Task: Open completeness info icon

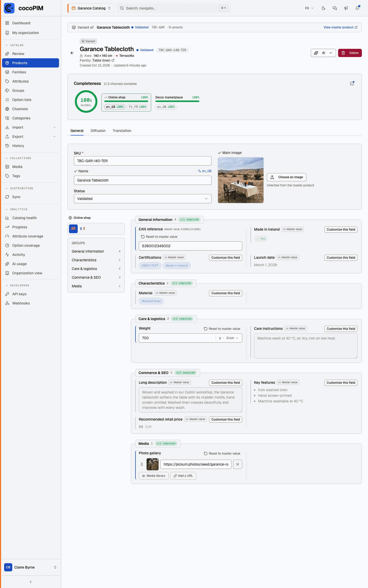Action: [x=352, y=84]
